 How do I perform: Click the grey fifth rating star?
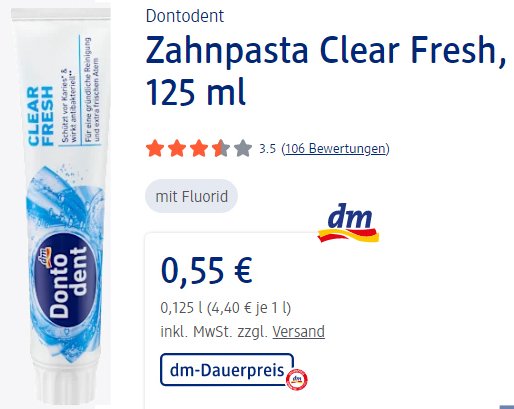[243, 148]
